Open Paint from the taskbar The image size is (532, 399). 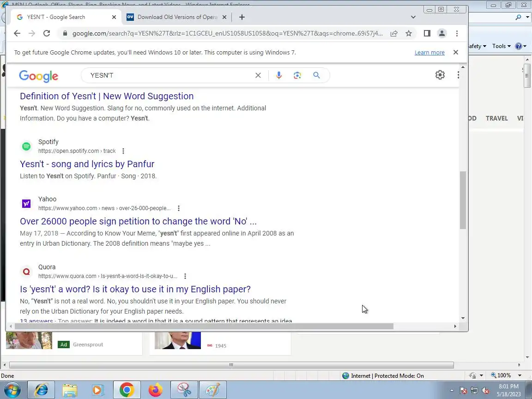[x=213, y=390]
